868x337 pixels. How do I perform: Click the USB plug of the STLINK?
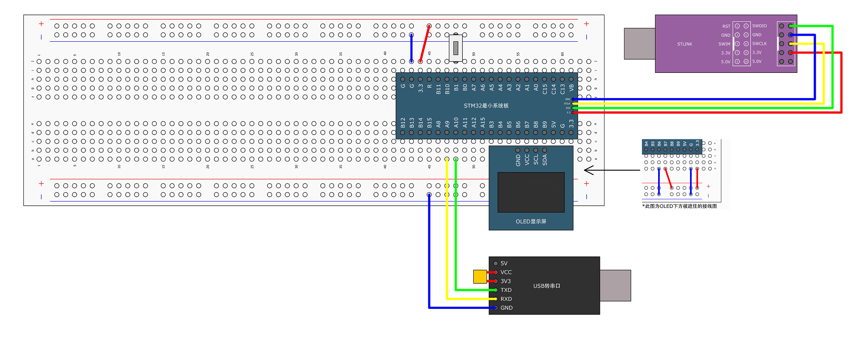pos(639,43)
